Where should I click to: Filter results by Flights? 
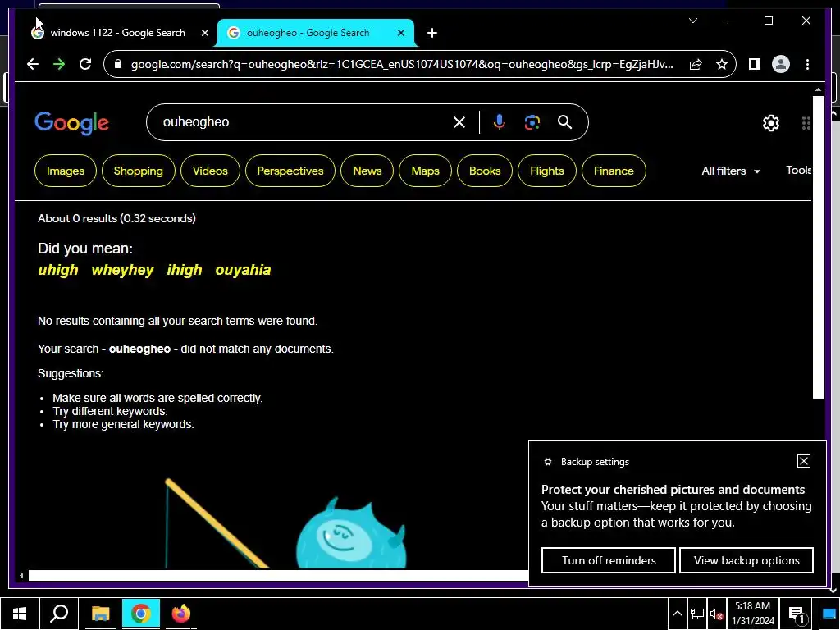pyautogui.click(x=547, y=171)
